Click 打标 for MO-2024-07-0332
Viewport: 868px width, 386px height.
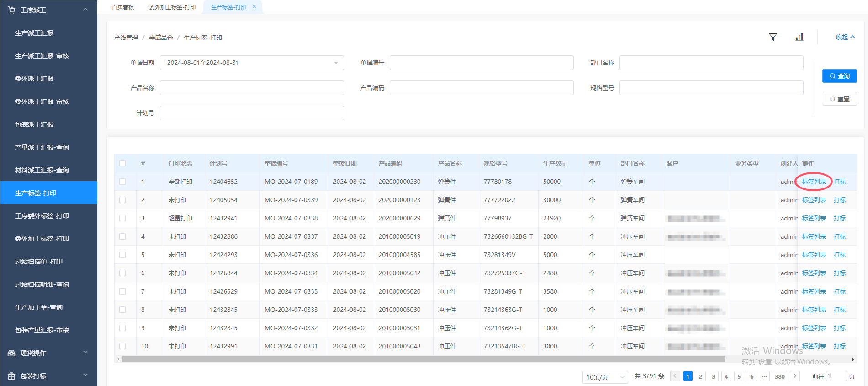[x=840, y=328]
